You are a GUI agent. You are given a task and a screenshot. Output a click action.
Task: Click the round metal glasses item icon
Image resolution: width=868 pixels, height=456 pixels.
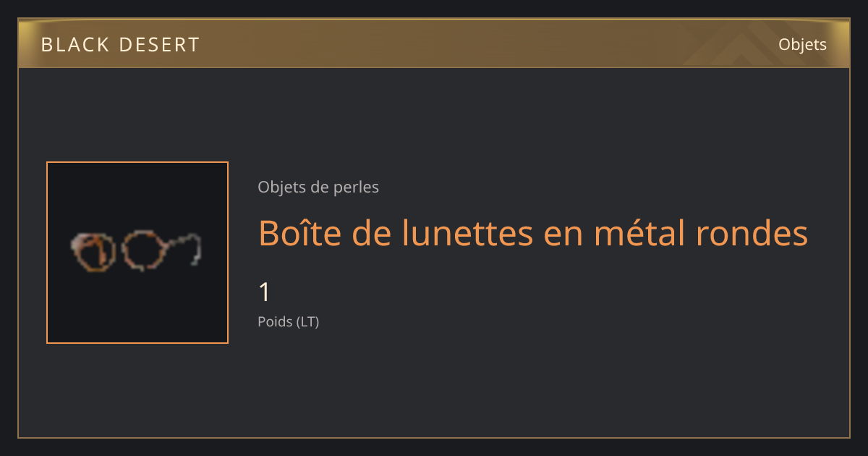coord(135,250)
